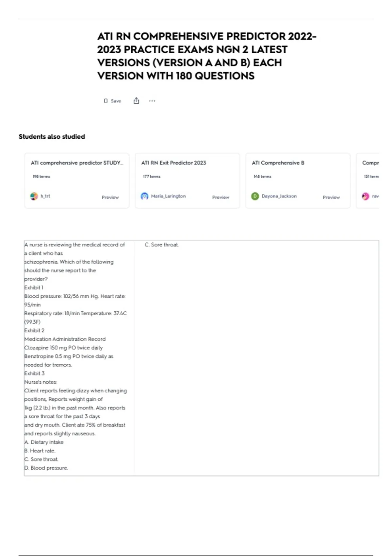Visit the Maria_Larington username link
The width and height of the screenshot is (392, 556).
point(168,196)
